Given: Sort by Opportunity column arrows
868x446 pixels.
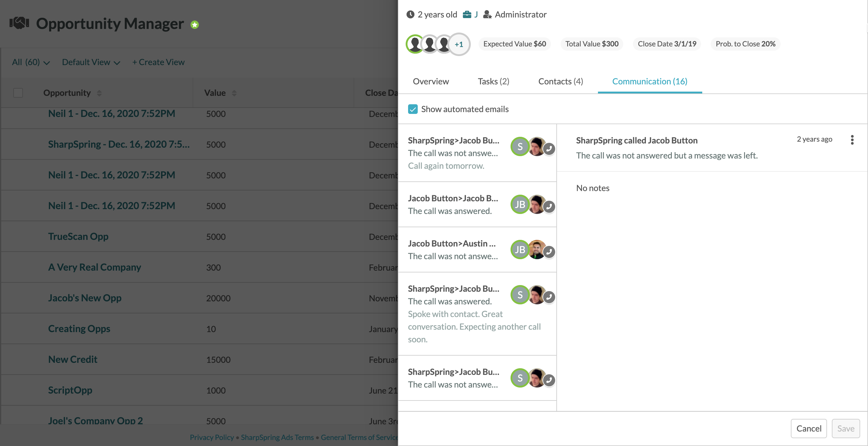Looking at the screenshot, I should tap(99, 93).
